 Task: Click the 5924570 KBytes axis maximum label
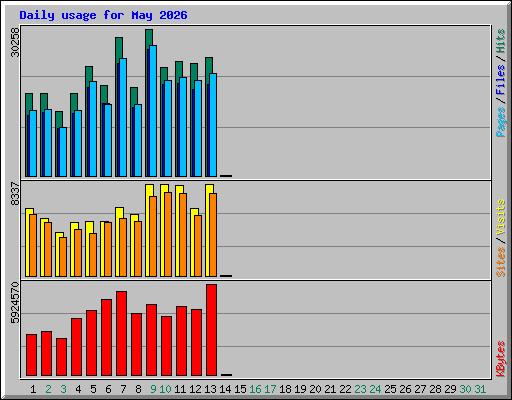tap(15, 303)
